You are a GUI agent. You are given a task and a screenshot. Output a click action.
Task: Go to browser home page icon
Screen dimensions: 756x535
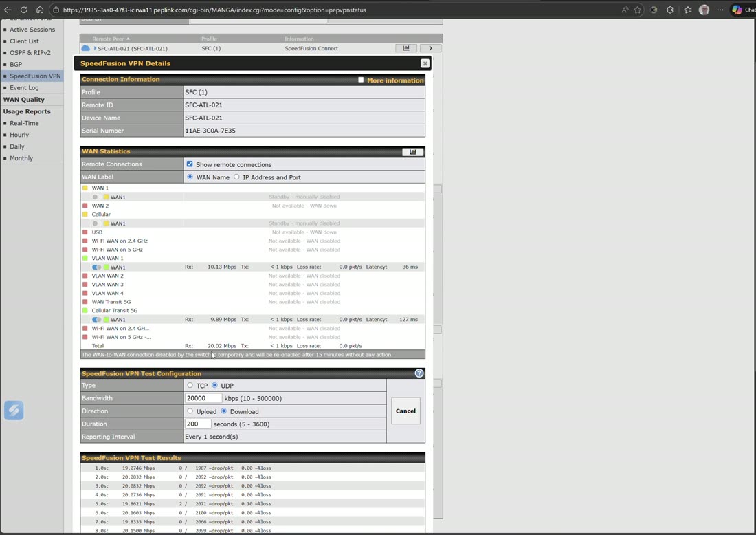(40, 10)
